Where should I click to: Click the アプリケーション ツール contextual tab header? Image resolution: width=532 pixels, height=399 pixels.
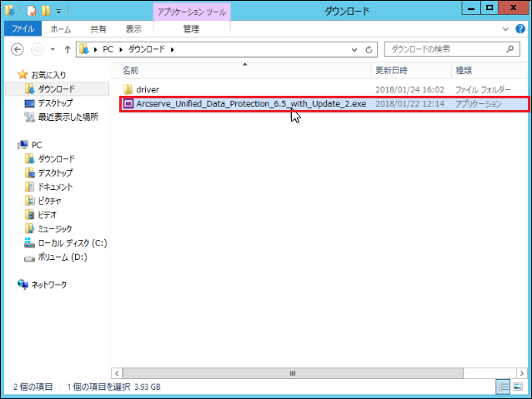tap(192, 12)
